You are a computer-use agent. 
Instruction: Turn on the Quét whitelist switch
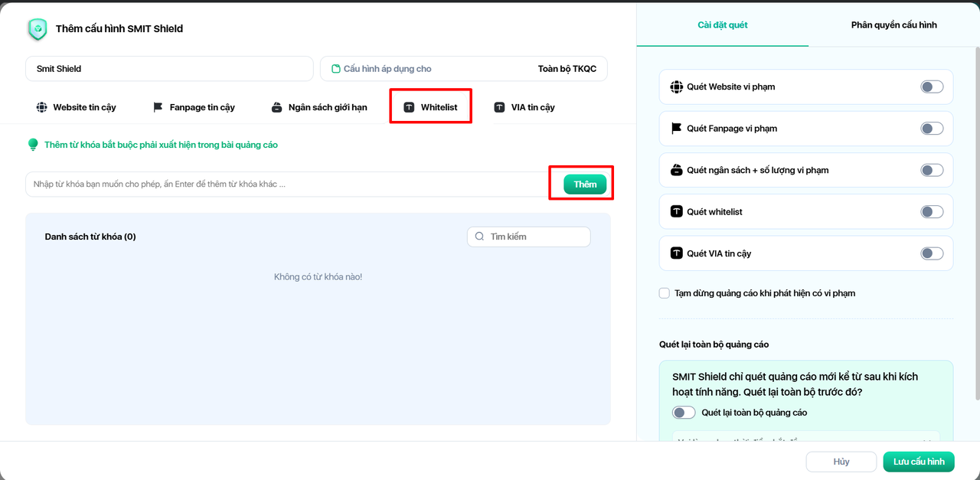pos(931,211)
